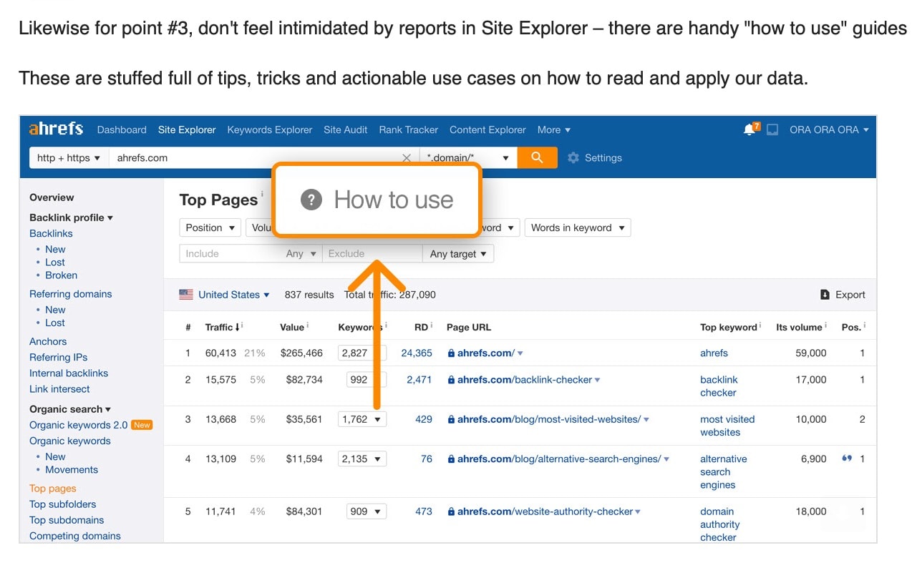Open the notifications bell icon
The width and height of the screenshot is (912, 588).
(750, 129)
